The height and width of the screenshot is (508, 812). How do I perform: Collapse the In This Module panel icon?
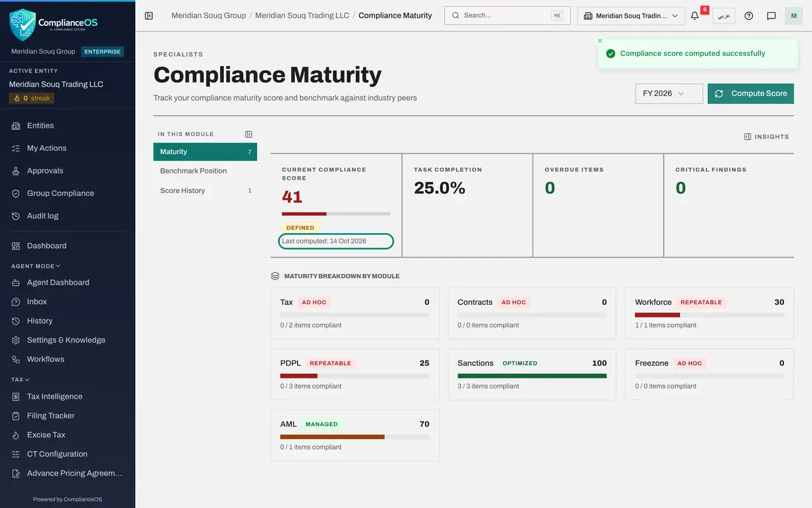[x=249, y=134]
